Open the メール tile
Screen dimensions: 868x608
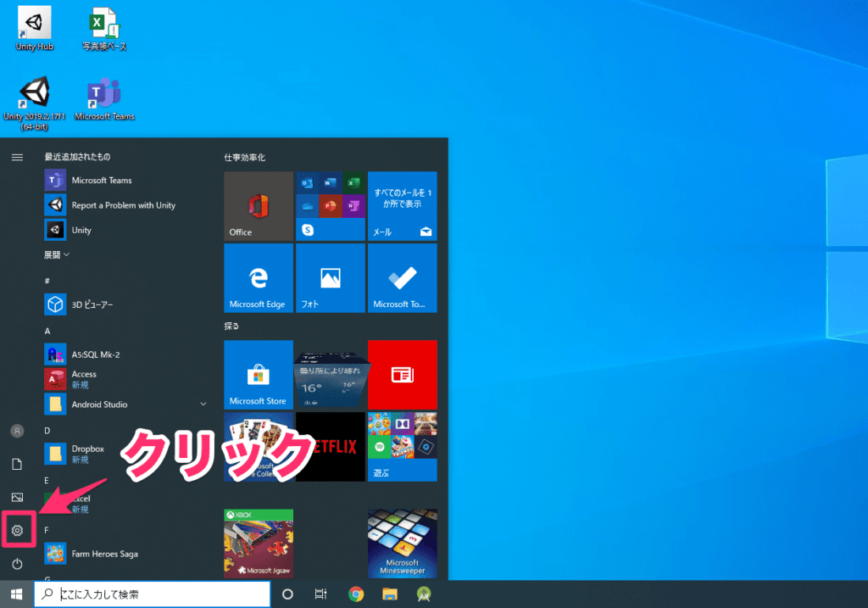coord(403,206)
